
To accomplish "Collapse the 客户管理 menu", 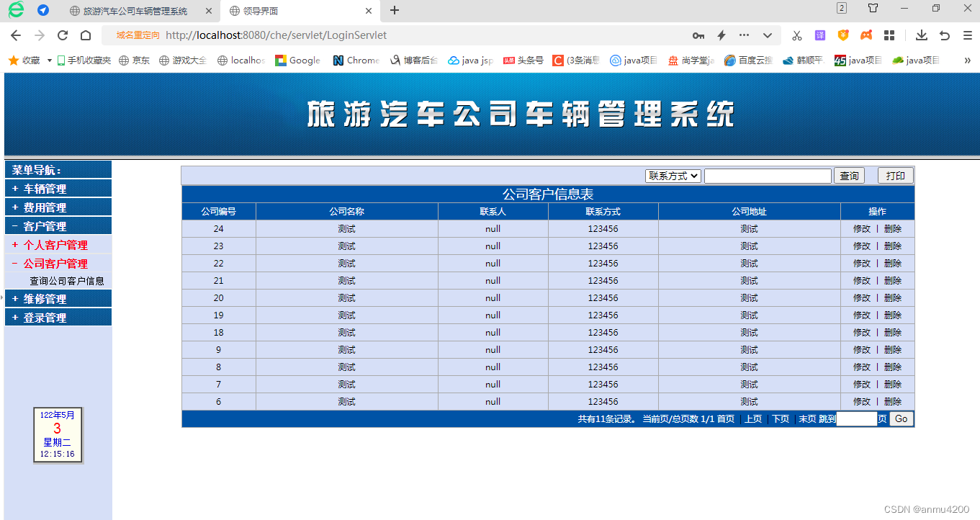I will tap(58, 226).
